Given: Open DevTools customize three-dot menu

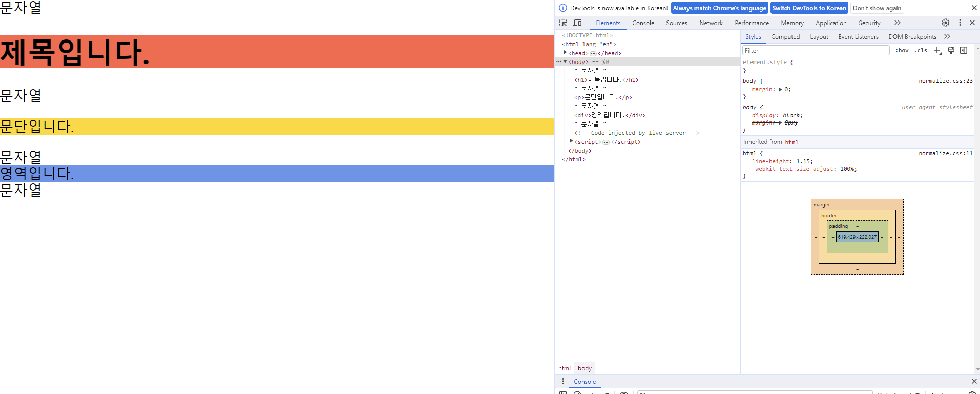Looking at the screenshot, I should click(x=960, y=23).
